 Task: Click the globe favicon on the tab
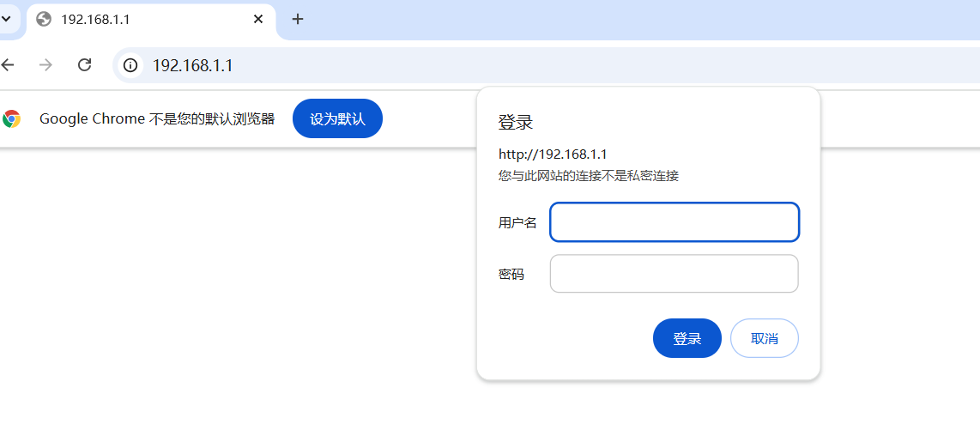pyautogui.click(x=44, y=20)
